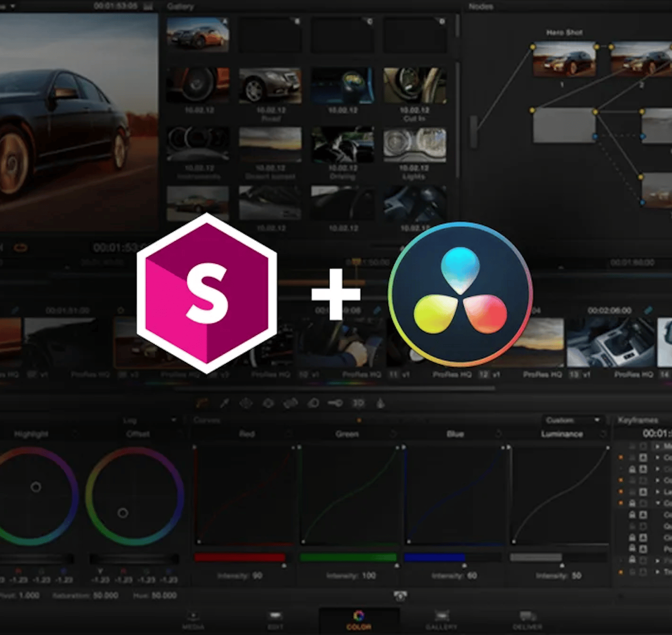The image size is (672, 635).
Task: Open the Power Window palette icon
Action: tap(246, 403)
